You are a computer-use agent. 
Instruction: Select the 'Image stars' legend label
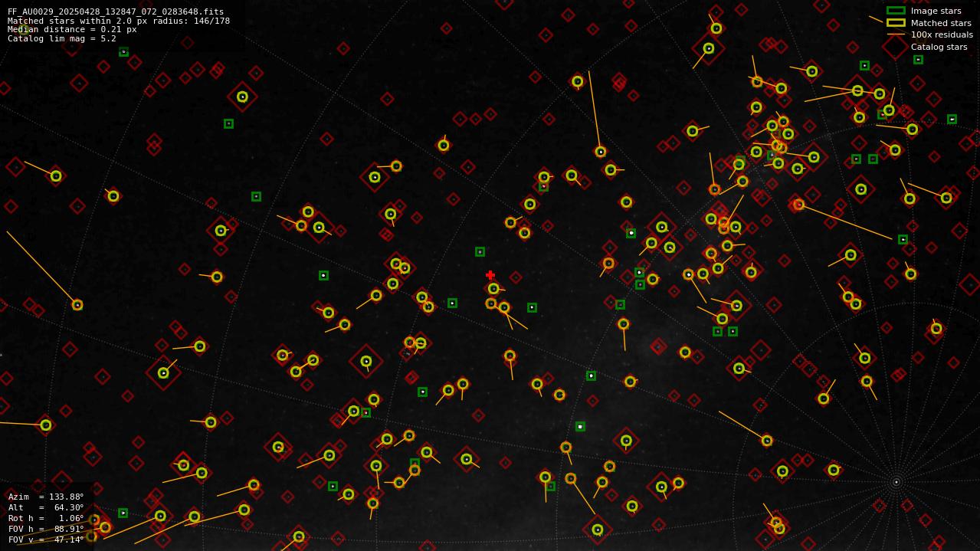click(936, 11)
